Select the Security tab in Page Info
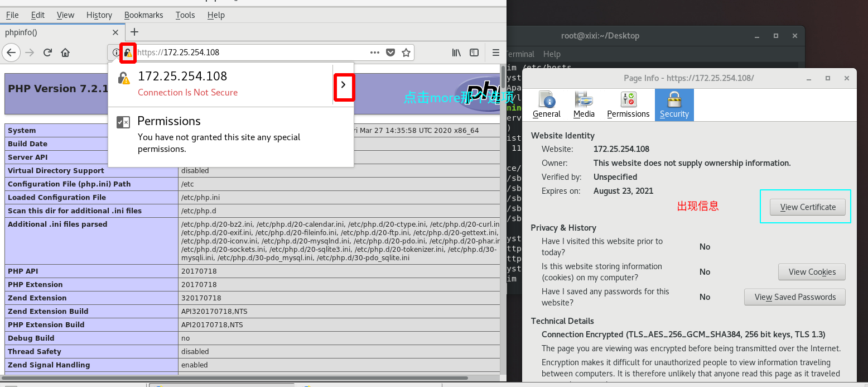This screenshot has width=868, height=387. (674, 105)
